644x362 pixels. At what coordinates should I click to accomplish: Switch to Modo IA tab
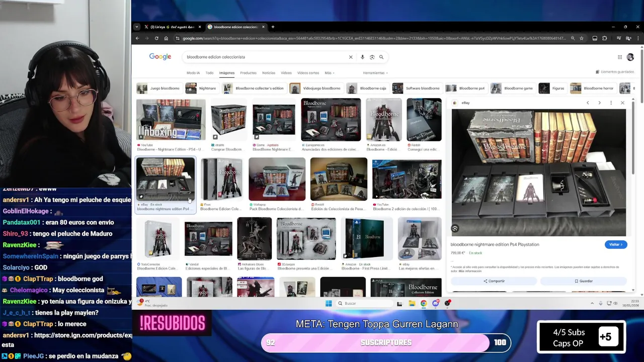[193, 73]
